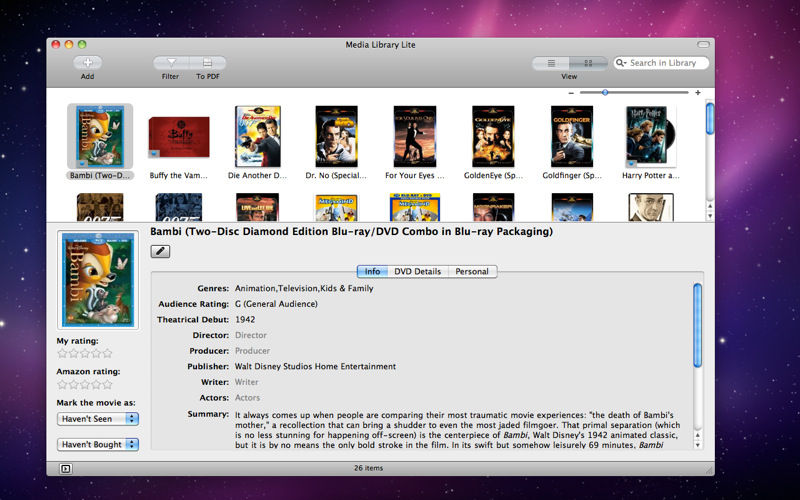Click the info panel vertical scrollbar thumb

click(x=697, y=326)
